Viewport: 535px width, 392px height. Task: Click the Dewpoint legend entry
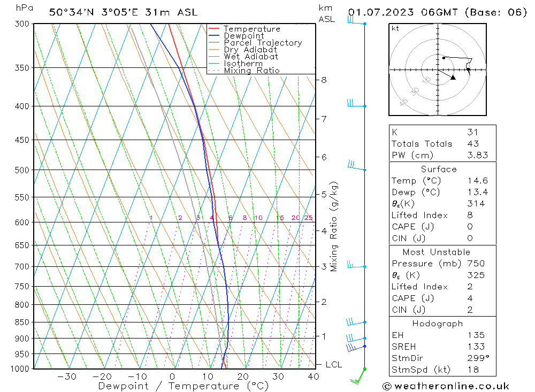click(236, 35)
